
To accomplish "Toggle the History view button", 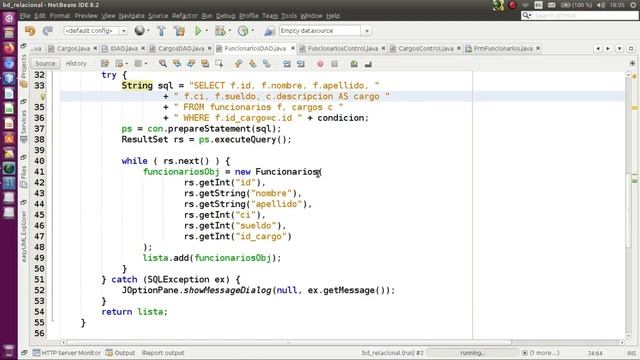I will tap(76, 64).
